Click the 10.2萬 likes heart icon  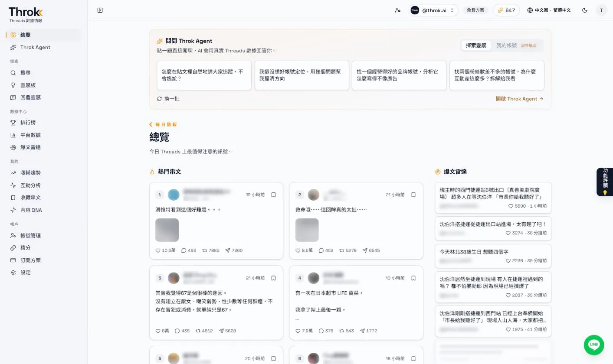158,250
